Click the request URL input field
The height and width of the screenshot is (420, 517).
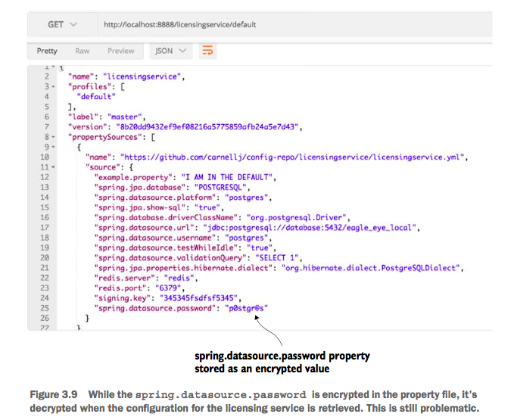294,25
